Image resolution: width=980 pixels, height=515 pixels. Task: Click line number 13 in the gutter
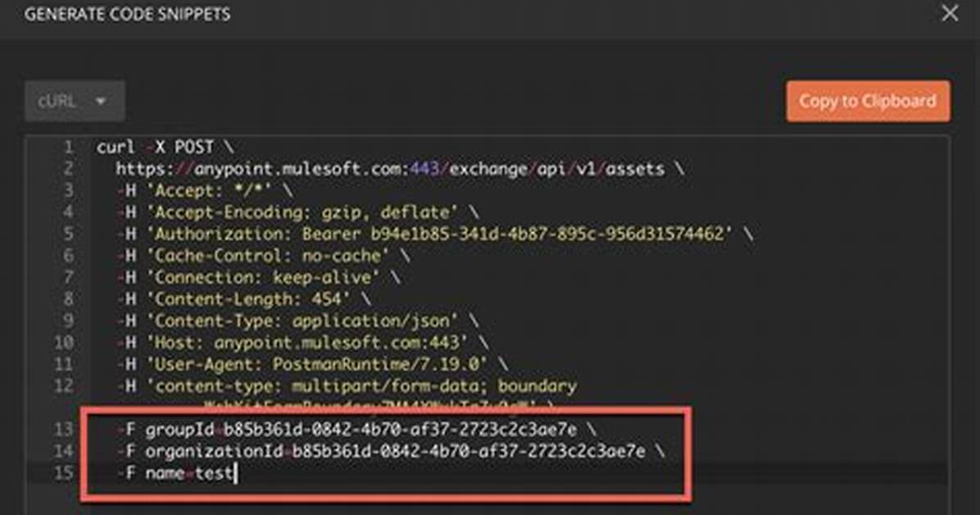(x=64, y=429)
